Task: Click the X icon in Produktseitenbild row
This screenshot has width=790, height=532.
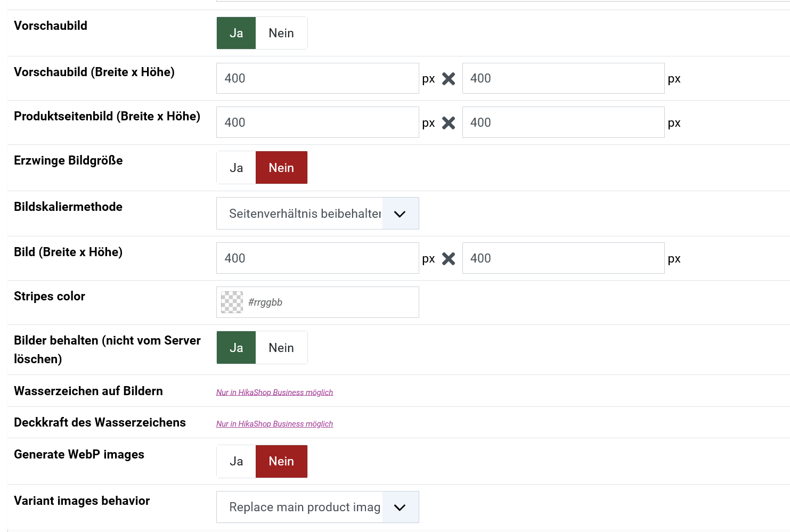Action: tap(449, 123)
